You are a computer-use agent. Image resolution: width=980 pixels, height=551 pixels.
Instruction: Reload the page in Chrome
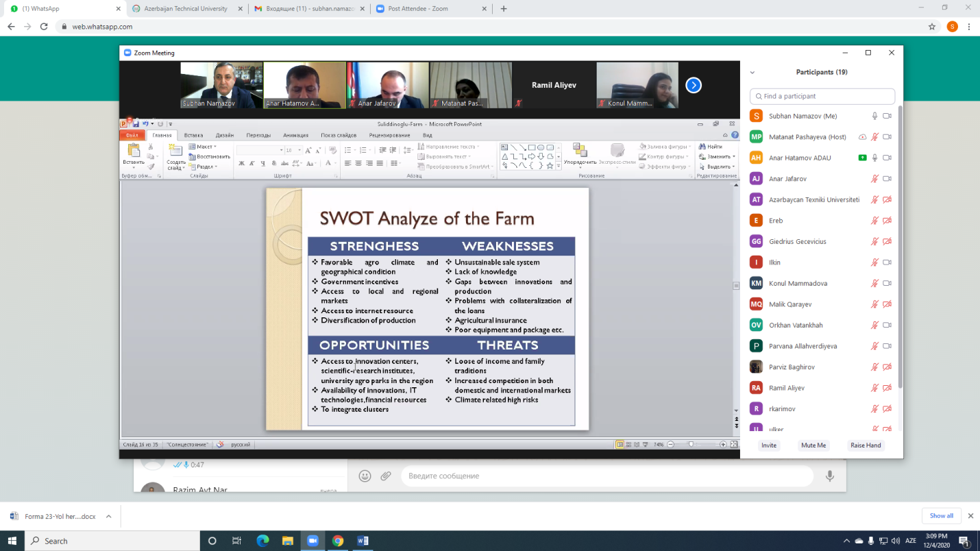(x=44, y=27)
